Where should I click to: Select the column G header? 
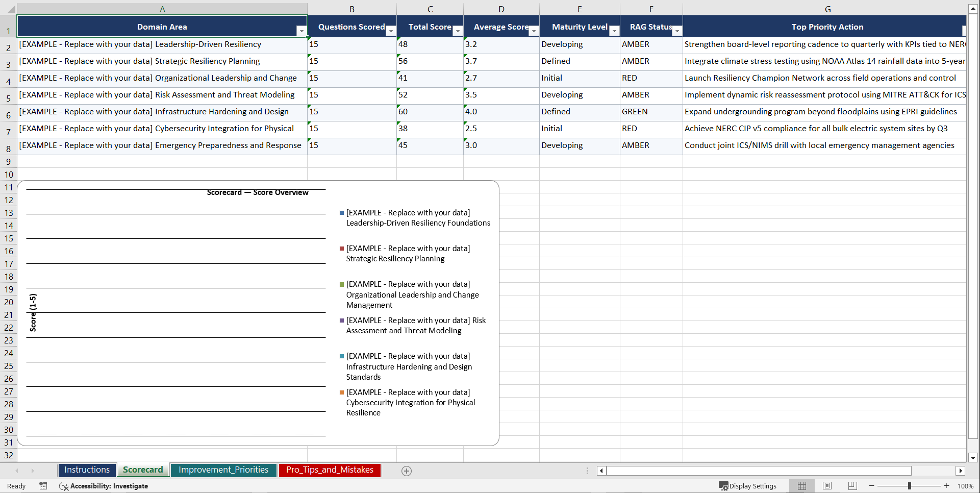[x=827, y=9]
